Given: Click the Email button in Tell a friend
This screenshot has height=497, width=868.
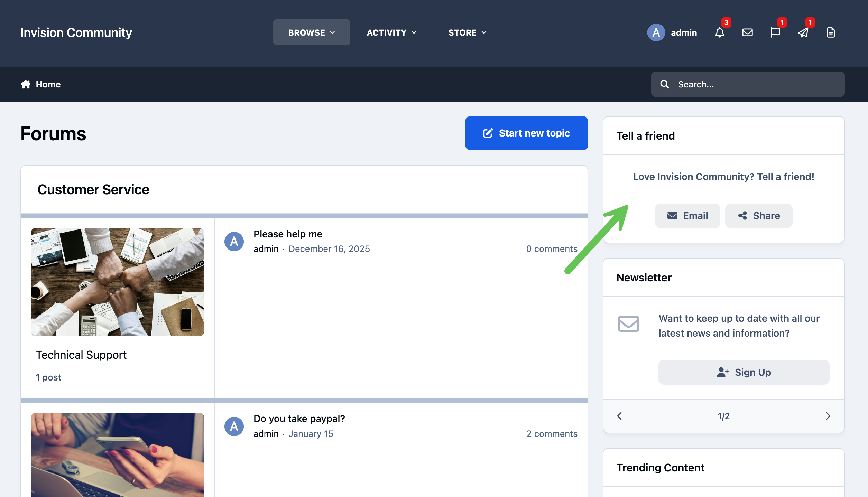Looking at the screenshot, I should [x=687, y=216].
